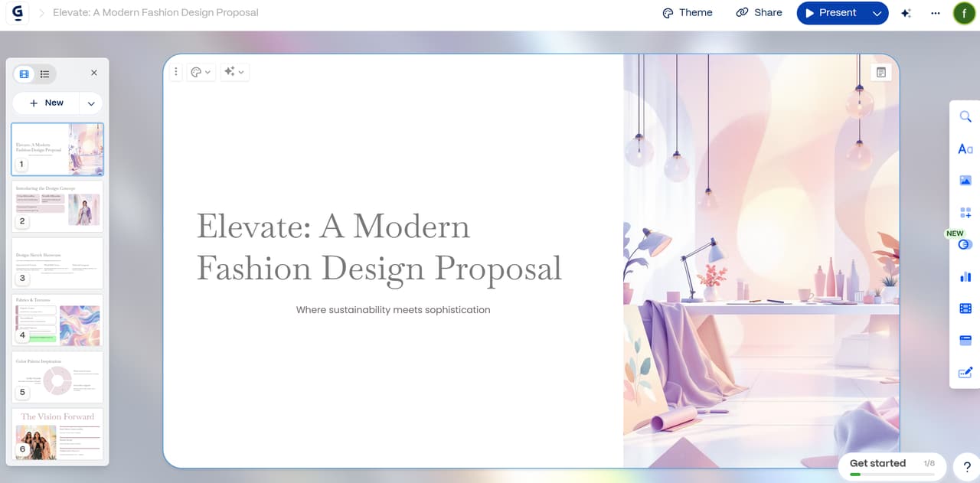Open the smart layouts toggle-style icon marked NEW
This screenshot has width=980, height=483.
click(965, 244)
